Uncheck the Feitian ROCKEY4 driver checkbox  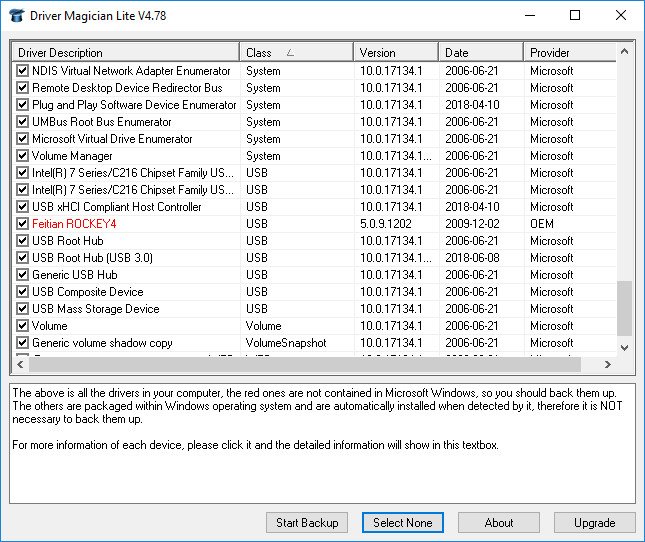[23, 224]
